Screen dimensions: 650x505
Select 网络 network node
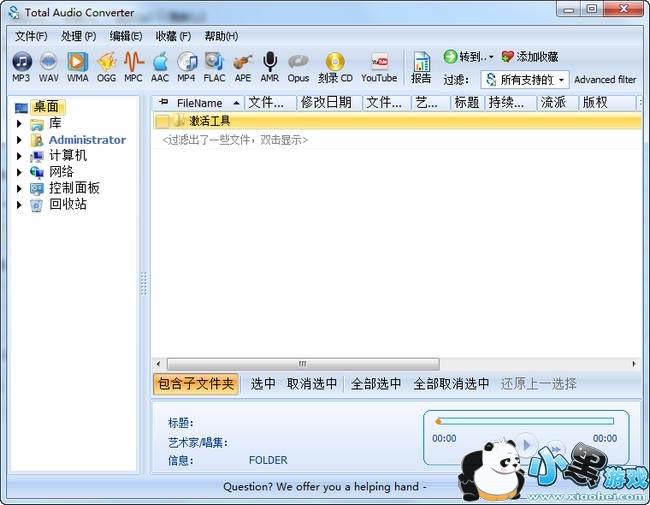coord(61,172)
